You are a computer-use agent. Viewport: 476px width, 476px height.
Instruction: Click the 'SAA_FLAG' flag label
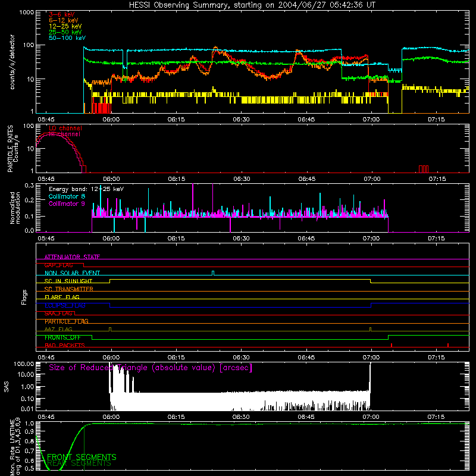[58, 314]
